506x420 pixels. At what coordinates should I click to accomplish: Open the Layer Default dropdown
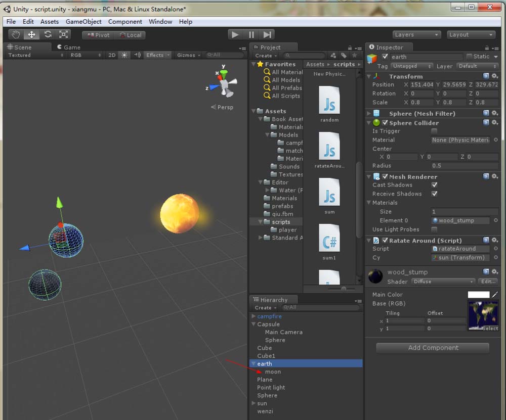tap(478, 66)
